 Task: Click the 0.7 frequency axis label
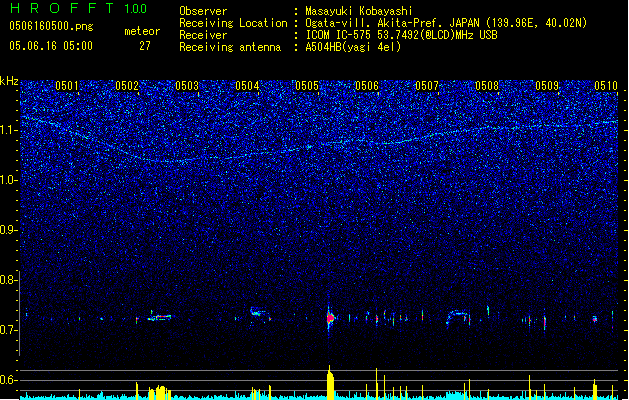click(9, 330)
